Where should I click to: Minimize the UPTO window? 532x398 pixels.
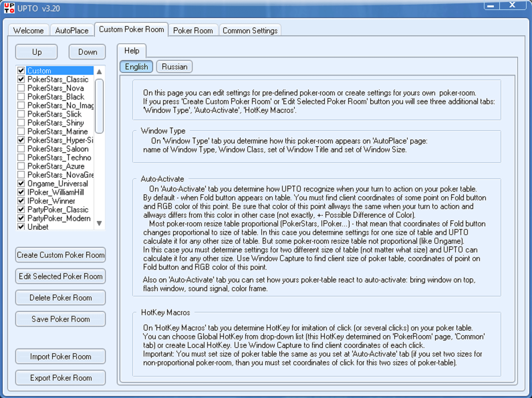click(491, 5)
